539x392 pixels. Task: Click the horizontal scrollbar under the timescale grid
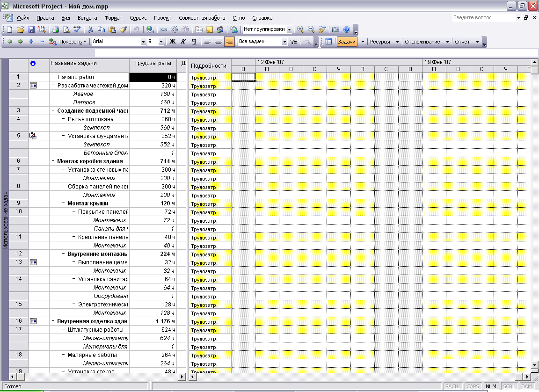point(360,377)
